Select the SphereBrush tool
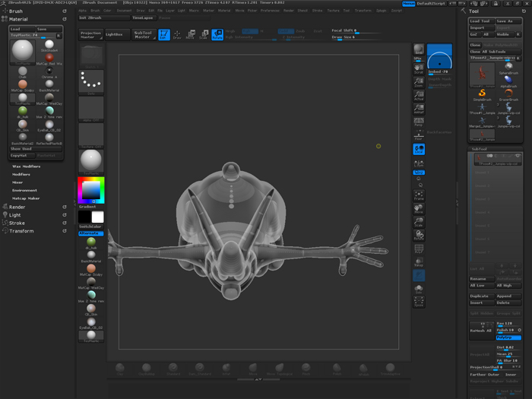The image size is (532, 399). pos(508,68)
